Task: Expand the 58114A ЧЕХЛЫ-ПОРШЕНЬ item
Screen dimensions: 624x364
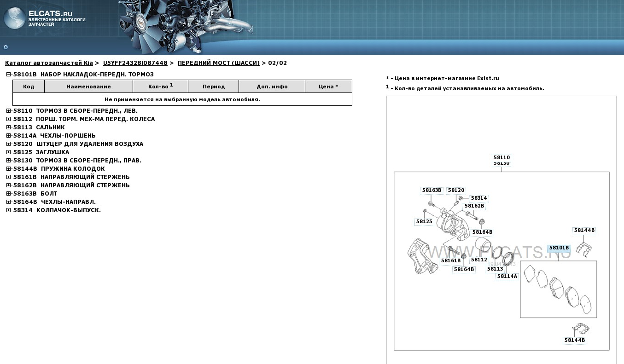Action: click(x=8, y=136)
